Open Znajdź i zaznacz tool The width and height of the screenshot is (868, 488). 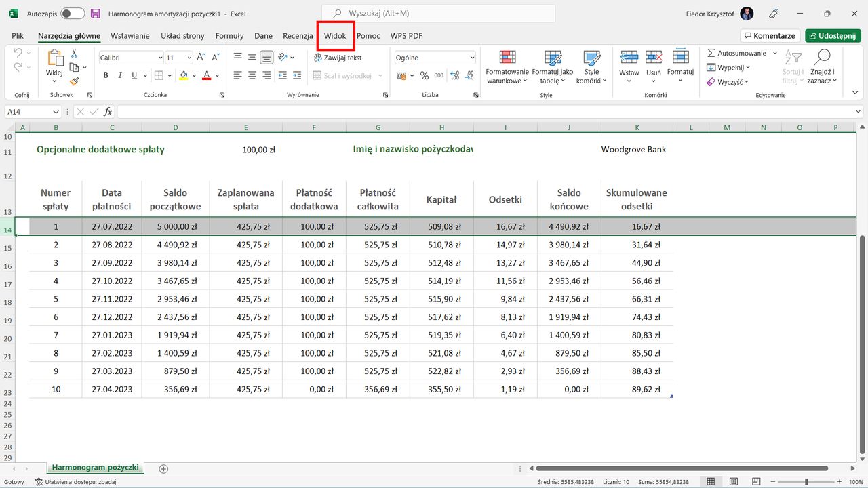[x=822, y=67]
